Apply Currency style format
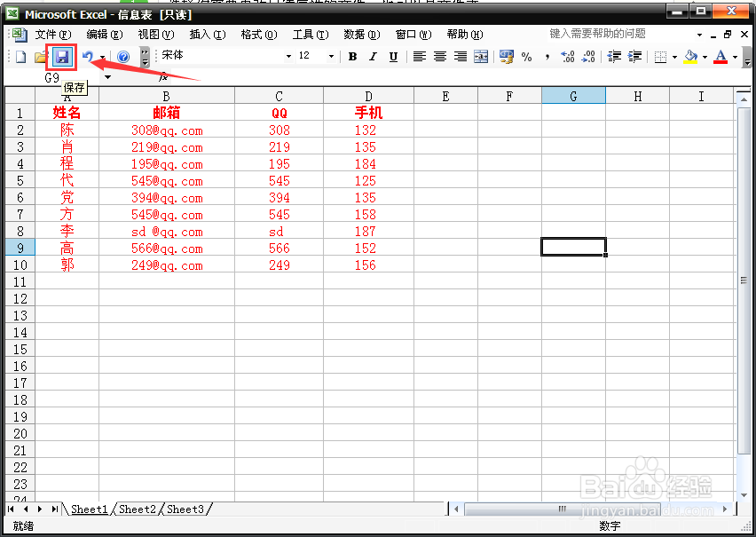Image resolution: width=756 pixels, height=537 pixels. coord(507,57)
